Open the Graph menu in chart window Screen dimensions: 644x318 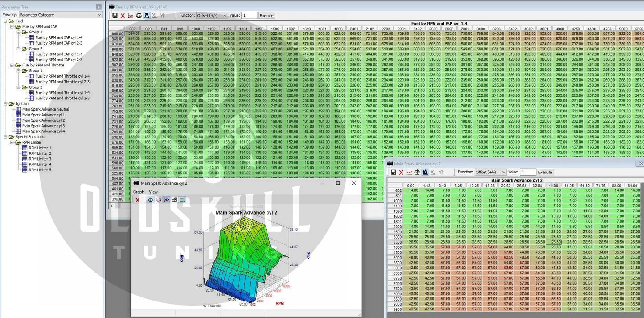click(x=139, y=192)
